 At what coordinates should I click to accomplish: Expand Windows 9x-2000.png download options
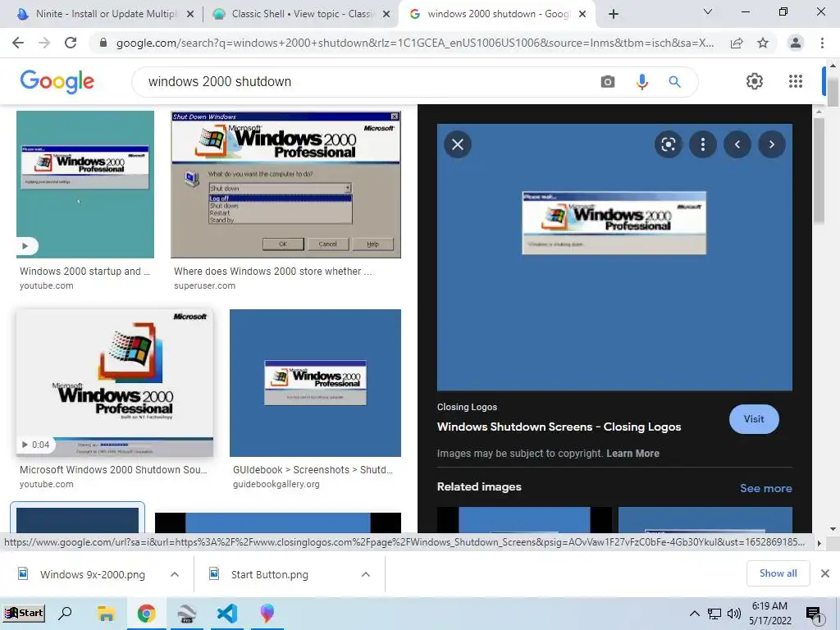pyautogui.click(x=175, y=574)
